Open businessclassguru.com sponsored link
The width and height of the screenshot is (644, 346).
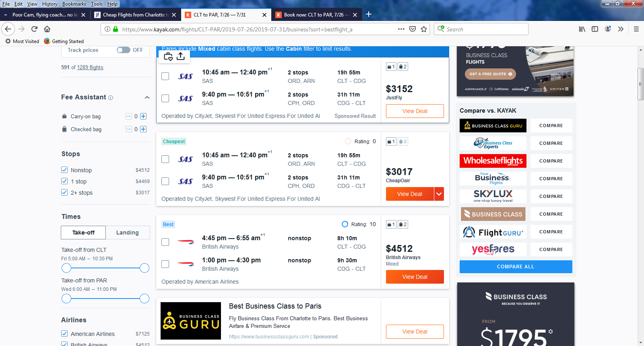click(269, 337)
